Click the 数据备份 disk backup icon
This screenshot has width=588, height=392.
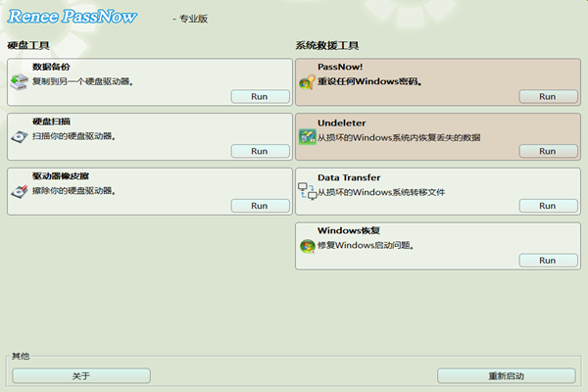20,81
